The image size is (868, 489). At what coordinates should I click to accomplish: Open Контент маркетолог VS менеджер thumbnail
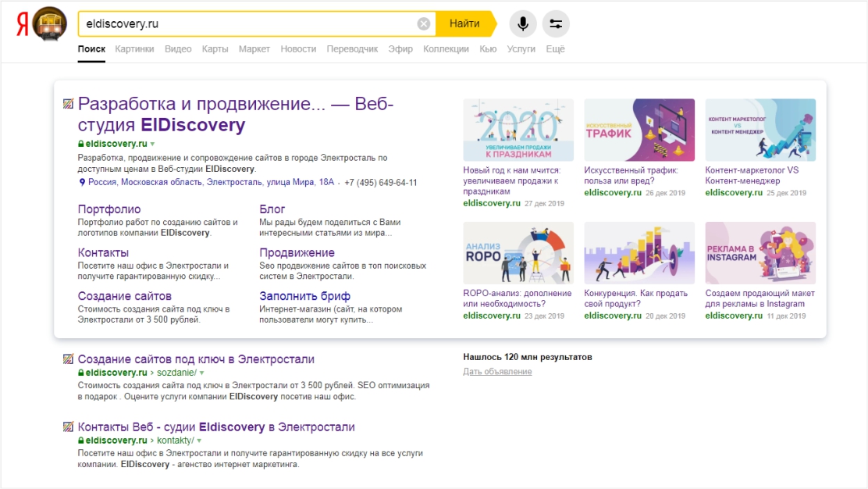(760, 130)
